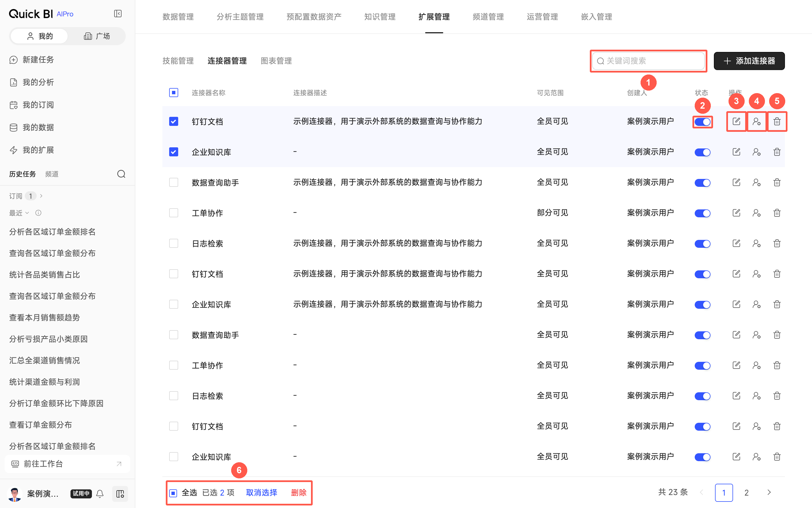The width and height of the screenshot is (812, 508).
Task: Open the layout settings icon beside the bell
Action: tap(120, 494)
